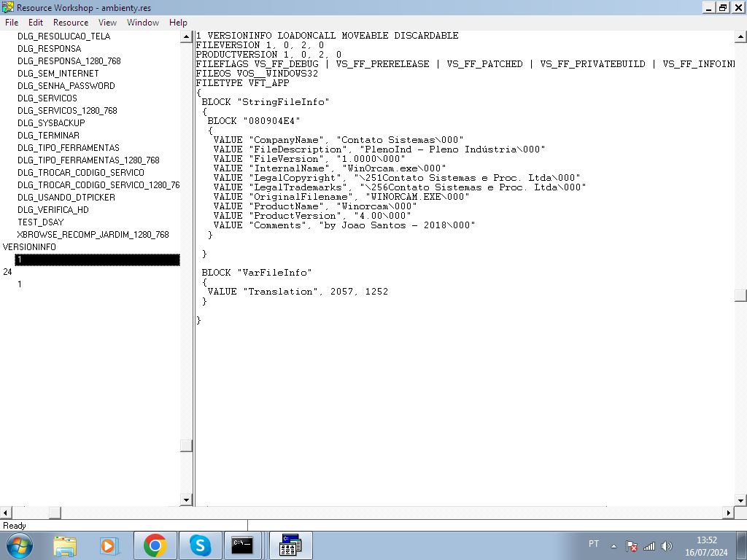Select the DLG_SERVICOS_1280_768 resource
747x560 pixels.
point(67,111)
